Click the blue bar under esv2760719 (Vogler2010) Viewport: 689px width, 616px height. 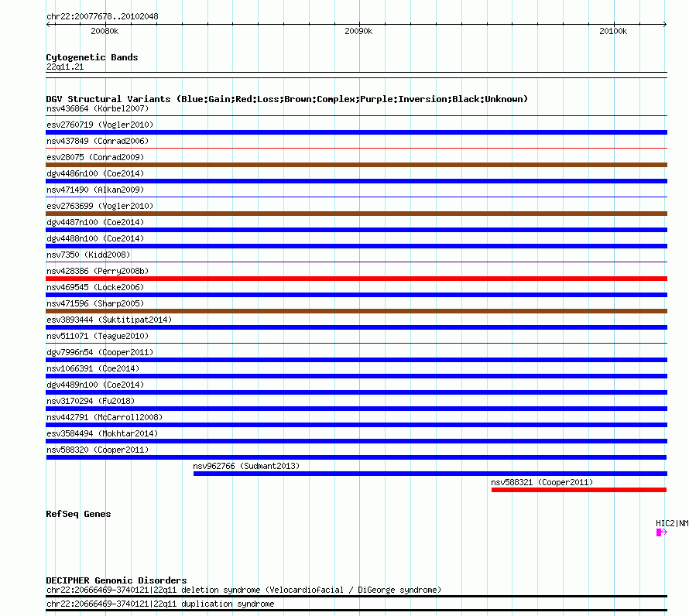(x=356, y=132)
